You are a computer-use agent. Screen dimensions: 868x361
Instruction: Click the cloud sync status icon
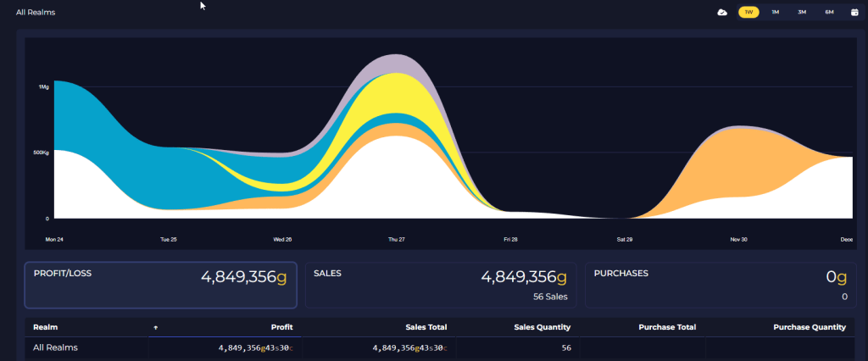(722, 12)
